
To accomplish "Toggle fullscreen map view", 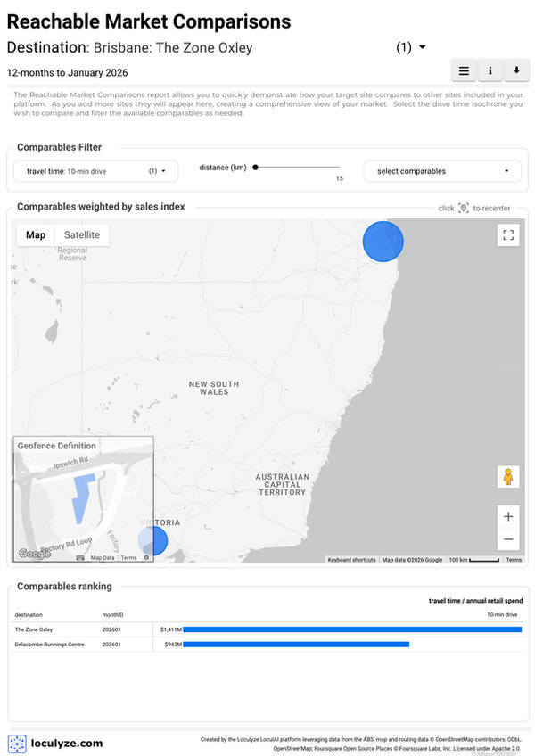I will 508,235.
